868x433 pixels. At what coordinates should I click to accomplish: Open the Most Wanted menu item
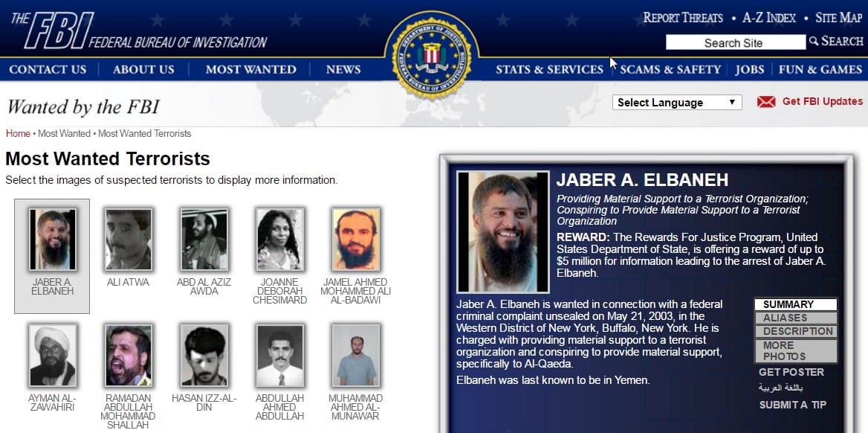point(250,70)
